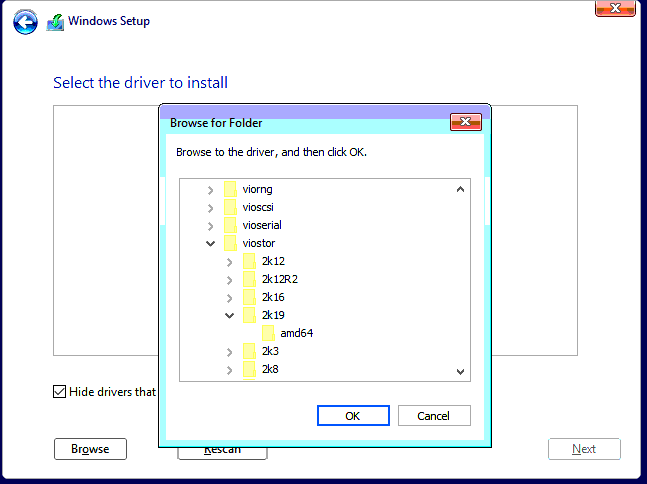Cancel the Browse for Folder dialog
The height and width of the screenshot is (484, 647).
(x=434, y=416)
